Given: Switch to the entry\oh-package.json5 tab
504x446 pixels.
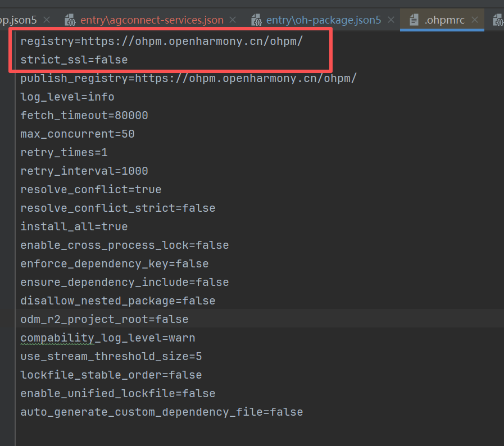Looking at the screenshot, I should click(323, 20).
